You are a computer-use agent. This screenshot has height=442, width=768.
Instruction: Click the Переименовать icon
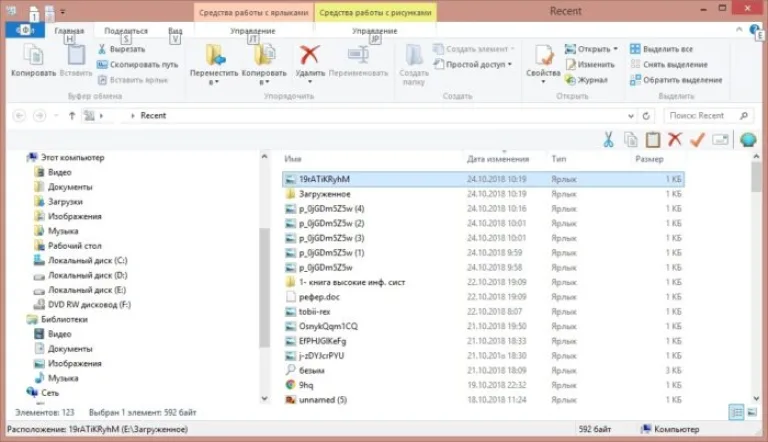358,55
